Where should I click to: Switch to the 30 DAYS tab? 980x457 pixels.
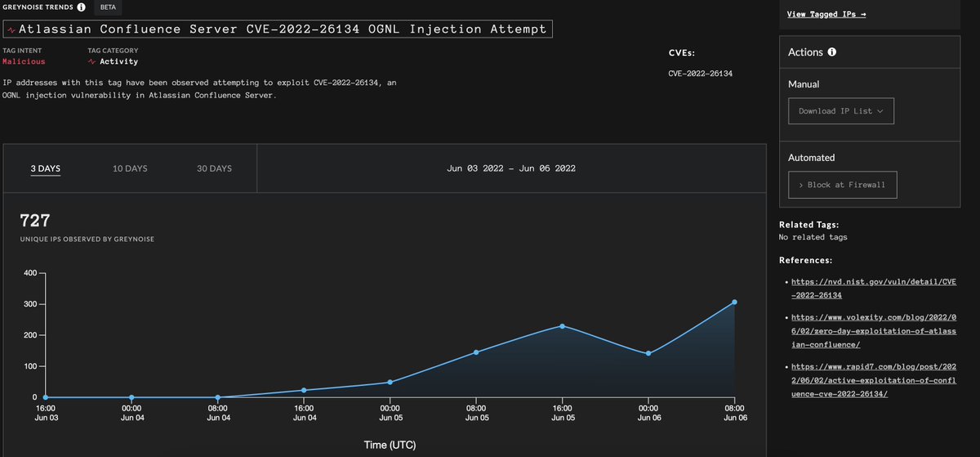(214, 168)
